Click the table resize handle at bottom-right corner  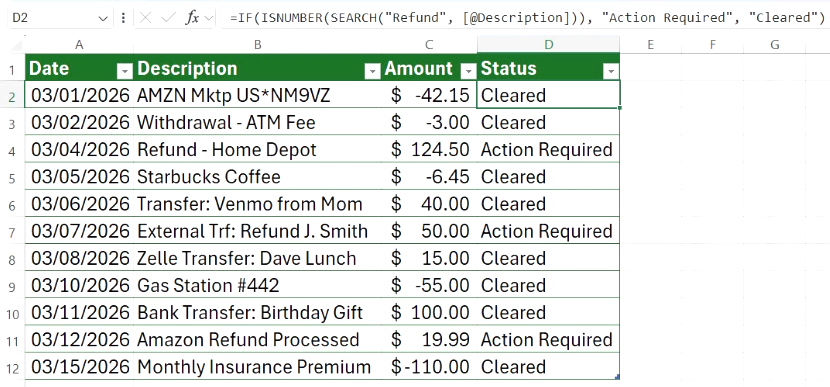617,377
